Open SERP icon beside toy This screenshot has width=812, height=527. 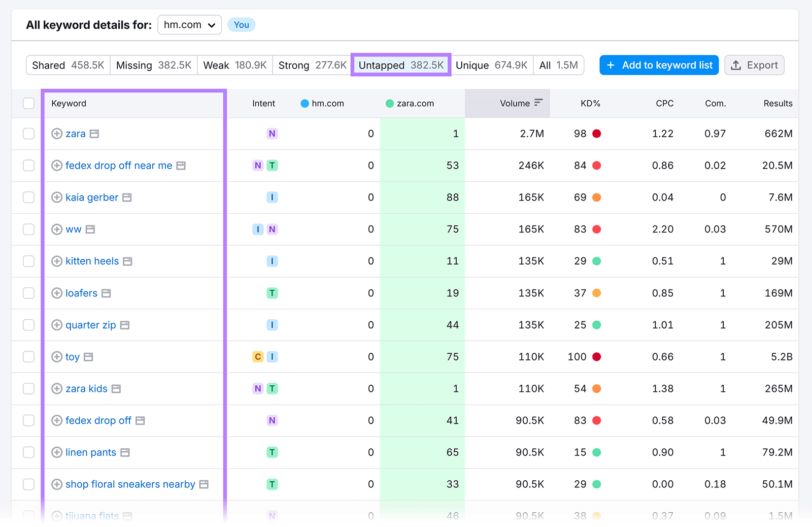(88, 357)
